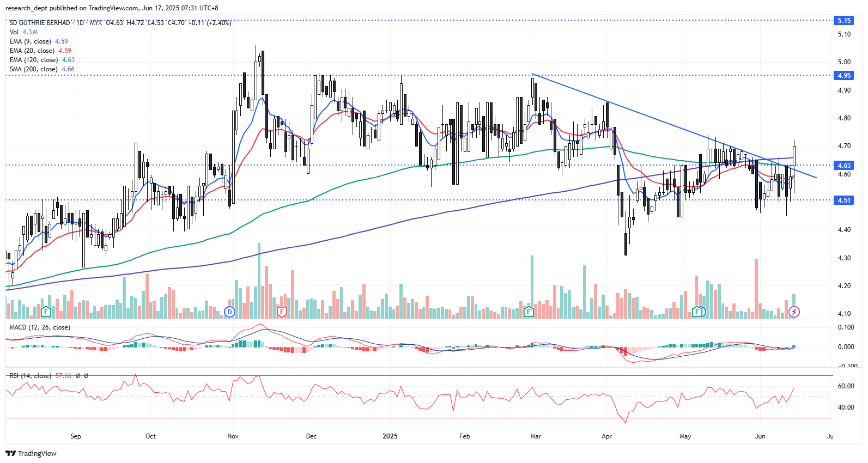The height and width of the screenshot is (463, 868).
Task: Click the SD GUTHRIE BERHAD symbol title
Action: 40,23
